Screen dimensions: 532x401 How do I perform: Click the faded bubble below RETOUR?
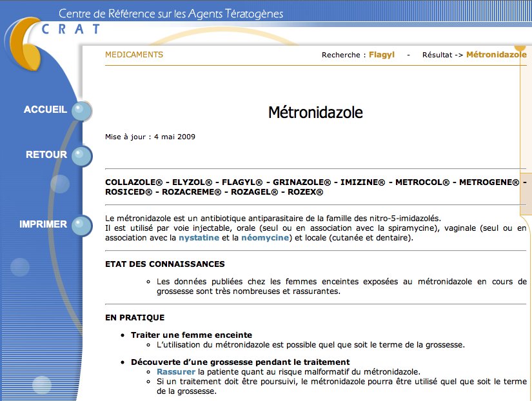tap(60, 184)
